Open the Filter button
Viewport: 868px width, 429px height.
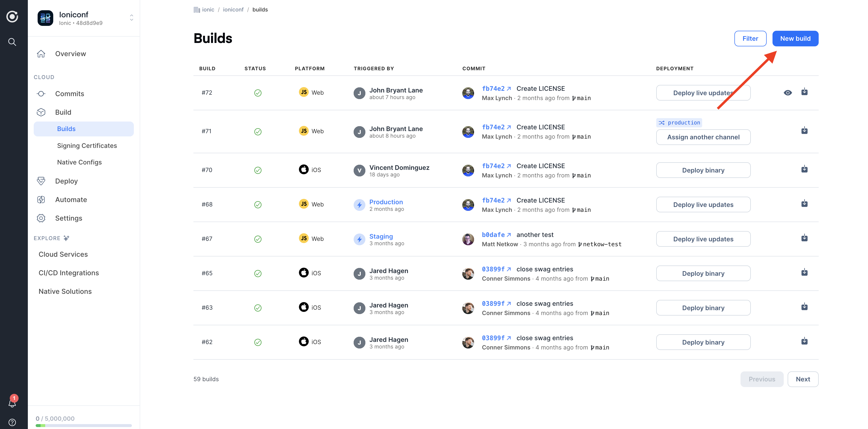(x=750, y=38)
